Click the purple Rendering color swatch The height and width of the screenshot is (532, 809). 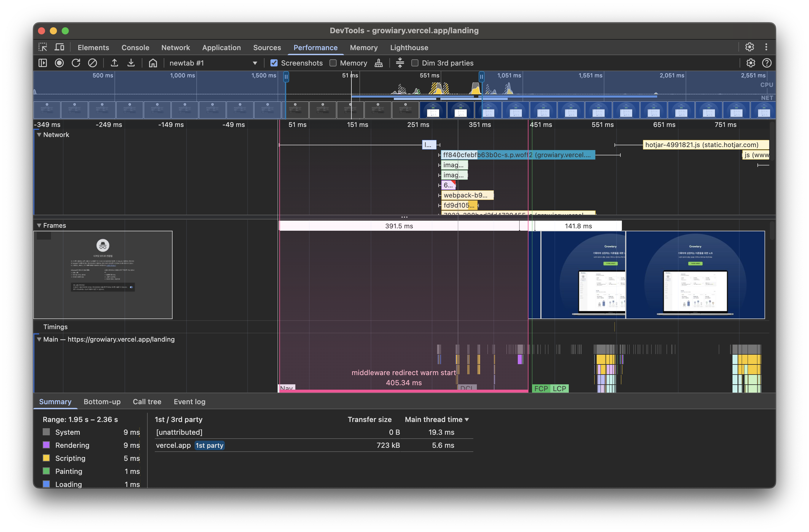pyautogui.click(x=47, y=445)
